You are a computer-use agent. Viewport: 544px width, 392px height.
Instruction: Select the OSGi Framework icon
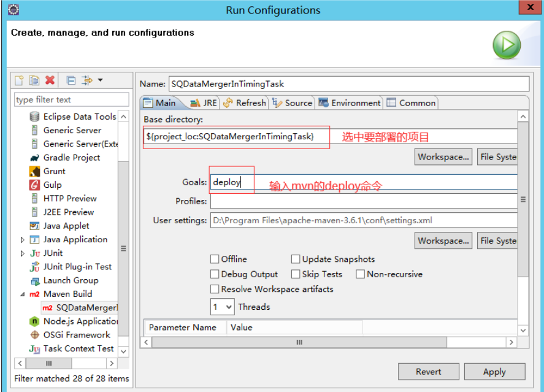[35, 335]
